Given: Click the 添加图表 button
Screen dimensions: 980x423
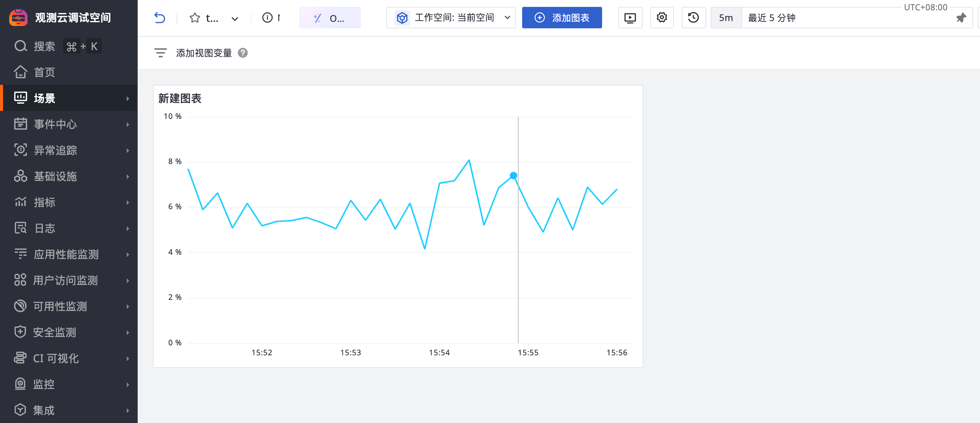Looking at the screenshot, I should (562, 18).
